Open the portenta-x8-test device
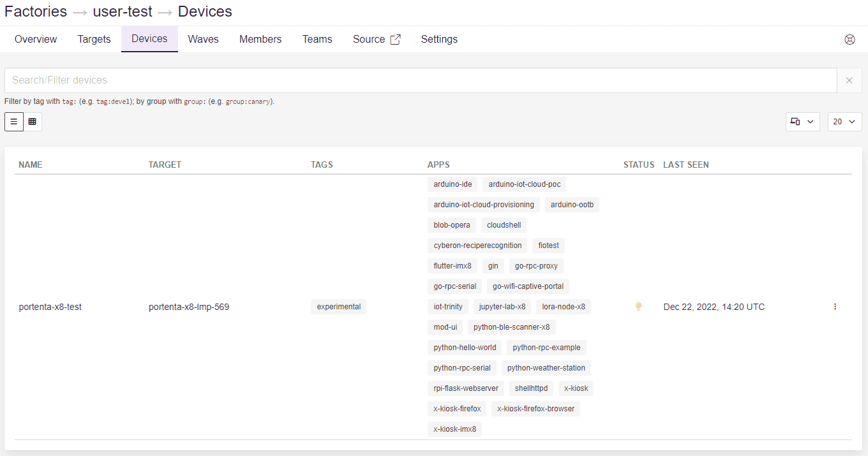This screenshot has width=868, height=456. pos(50,307)
